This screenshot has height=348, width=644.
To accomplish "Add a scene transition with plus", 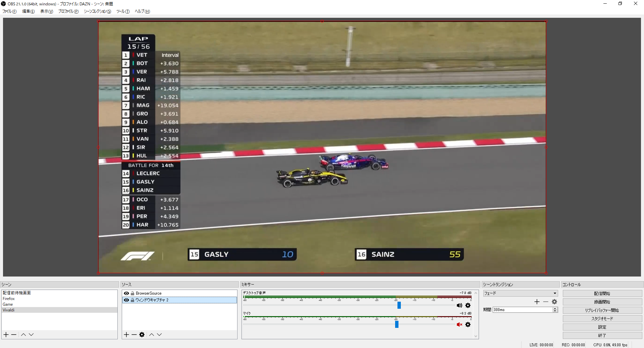I will [x=537, y=302].
